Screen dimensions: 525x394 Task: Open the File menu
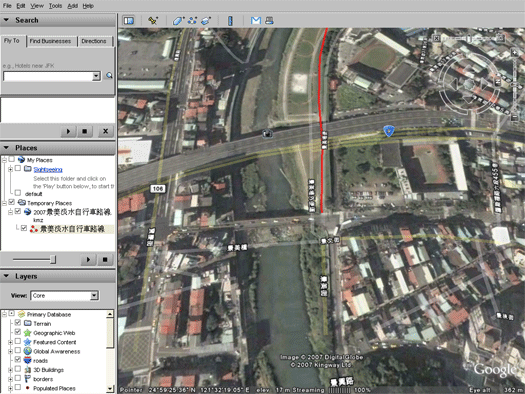7,6
